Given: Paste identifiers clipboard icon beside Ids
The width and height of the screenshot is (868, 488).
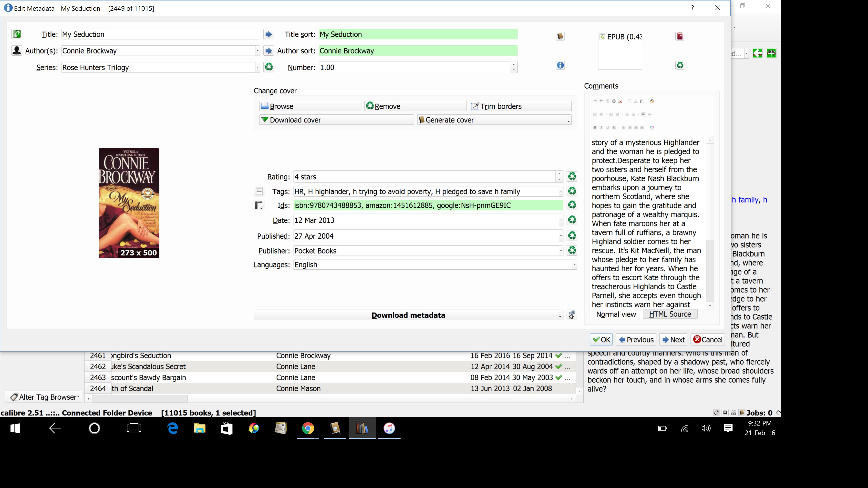Looking at the screenshot, I should coord(259,205).
